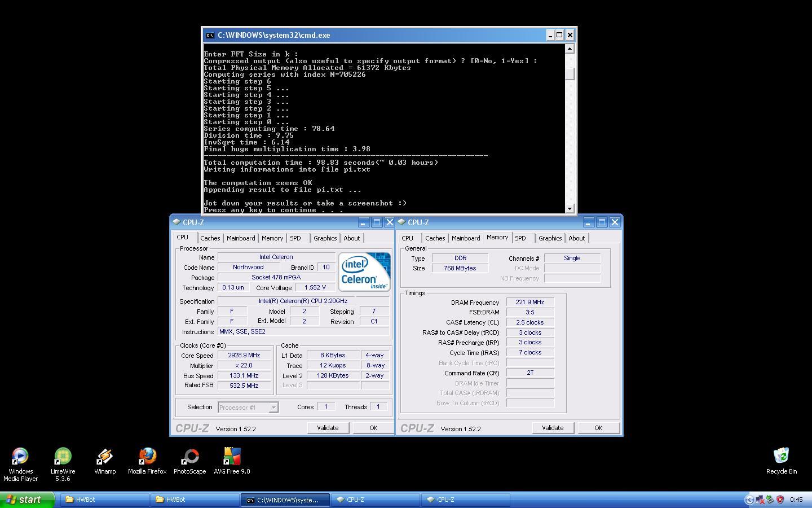Click the DRAM Frequency 221.9 MHz value

click(x=530, y=302)
